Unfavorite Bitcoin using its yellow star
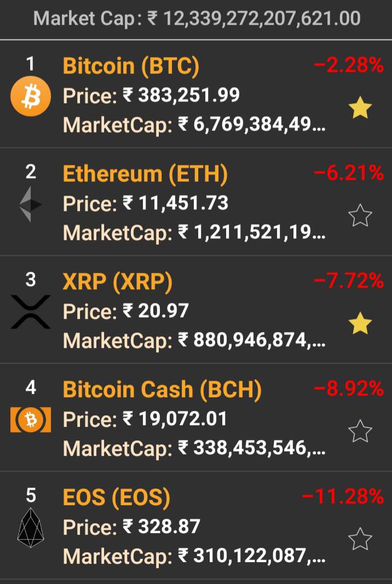The width and height of the screenshot is (392, 584). point(360,108)
